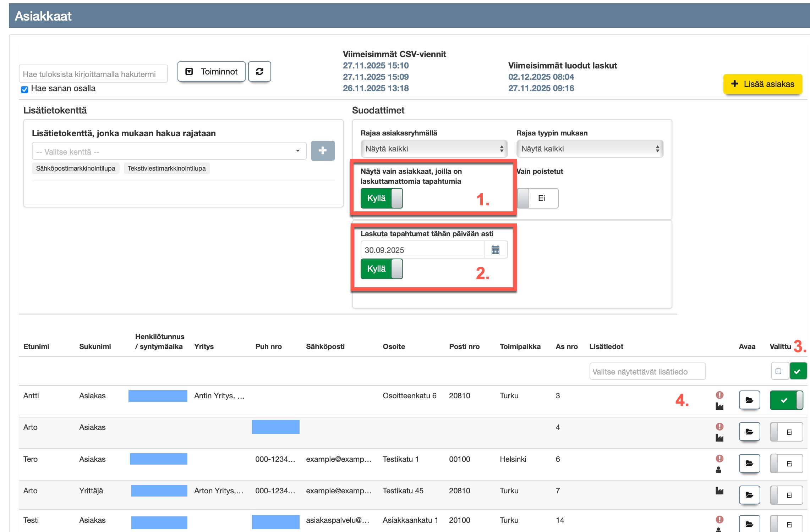Screen dimensions: 810x532
Task: Uncheck the Hae sanan osalla checkbox
Action: [x=24, y=89]
